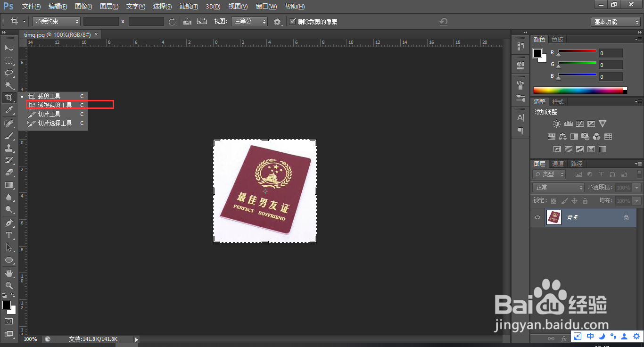This screenshot has width=644, height=347.
Task: Add a Color Balance adjustment
Action: click(562, 137)
